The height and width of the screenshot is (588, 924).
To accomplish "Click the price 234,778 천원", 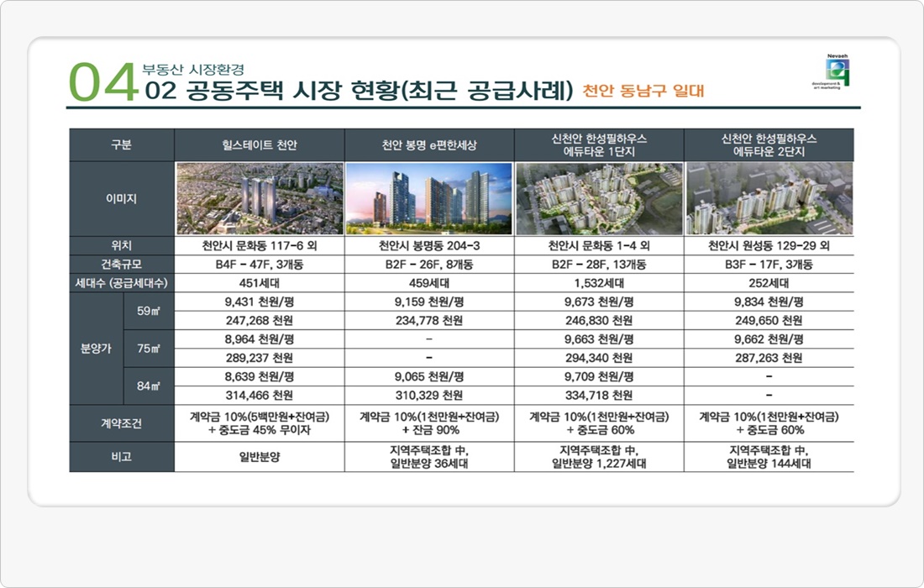I will pos(429,321).
